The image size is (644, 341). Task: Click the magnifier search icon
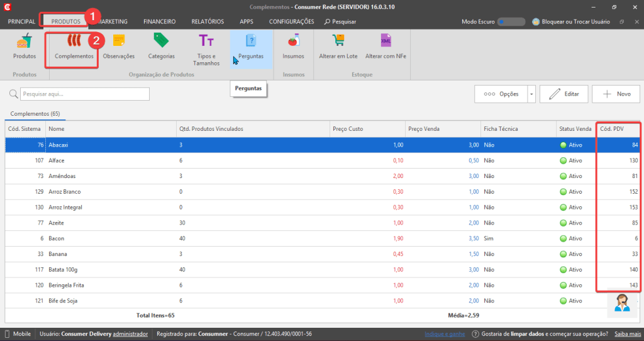click(14, 94)
